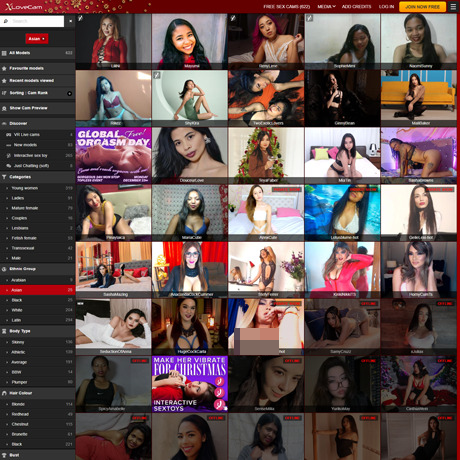Select Redhead under Hair Colour
The image size is (460, 460).
point(37,414)
